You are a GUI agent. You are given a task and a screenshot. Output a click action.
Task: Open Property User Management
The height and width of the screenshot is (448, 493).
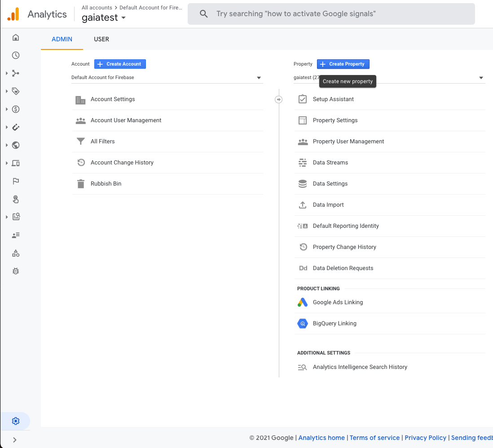coord(390,142)
